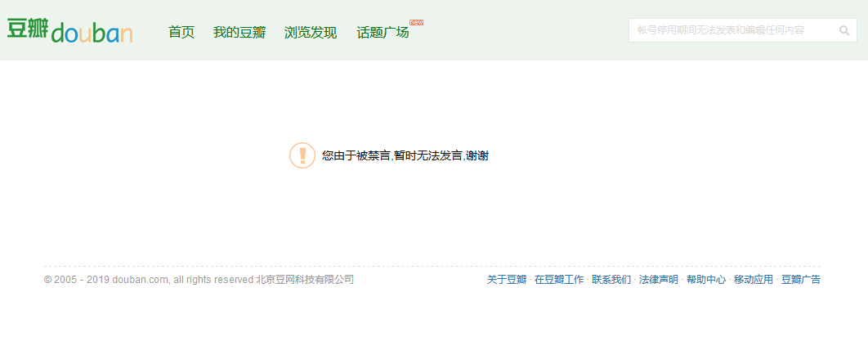Open the 法律声明 footer link

point(659,280)
